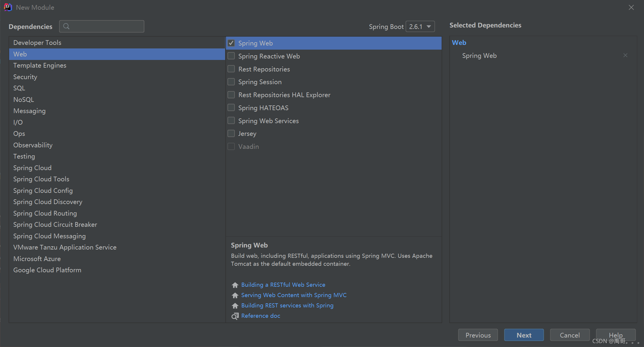Screen dimensions: 644x347
Task: Enable the Jersey checkbox
Action: [231, 133]
